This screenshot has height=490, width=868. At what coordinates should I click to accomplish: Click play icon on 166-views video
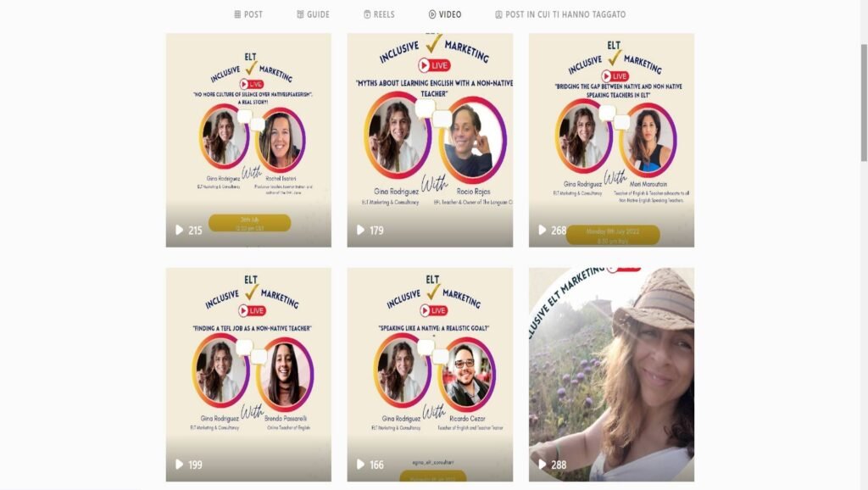(360, 465)
